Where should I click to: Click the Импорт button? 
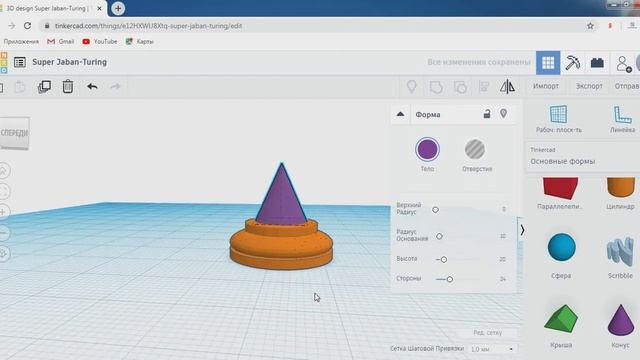546,86
